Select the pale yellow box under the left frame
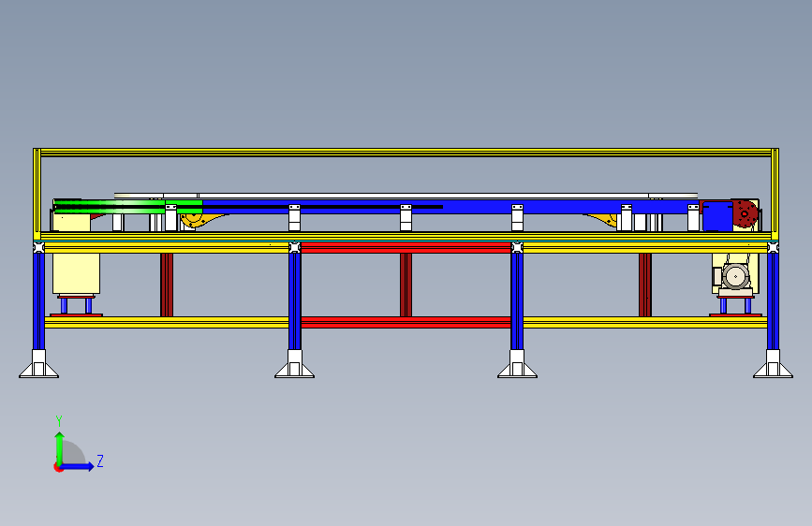Viewport: 812px width, 526px height. (76, 274)
